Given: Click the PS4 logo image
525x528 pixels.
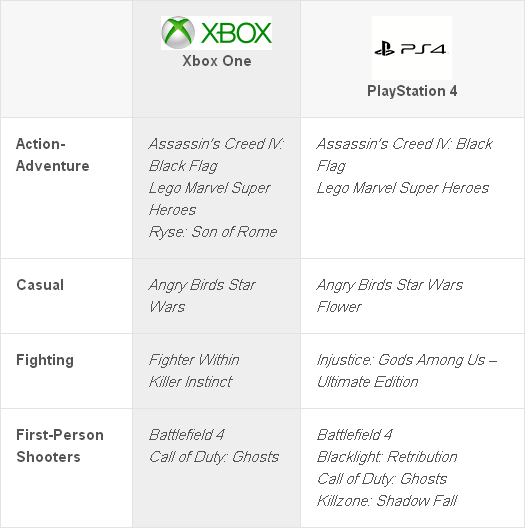Looking at the screenshot, I should (412, 48).
